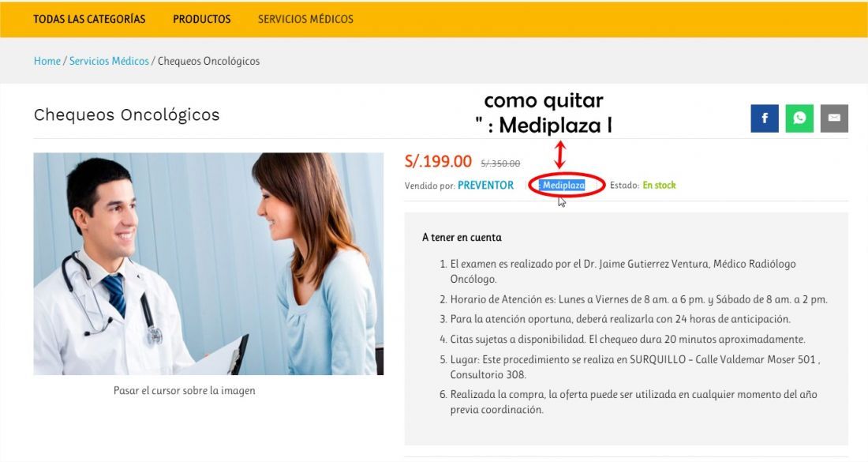Click the S/.199.00 sale price
The height and width of the screenshot is (462, 868).
pos(438,161)
